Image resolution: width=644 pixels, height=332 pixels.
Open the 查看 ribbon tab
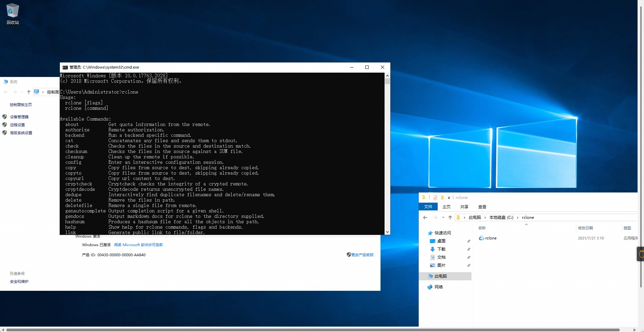(482, 207)
